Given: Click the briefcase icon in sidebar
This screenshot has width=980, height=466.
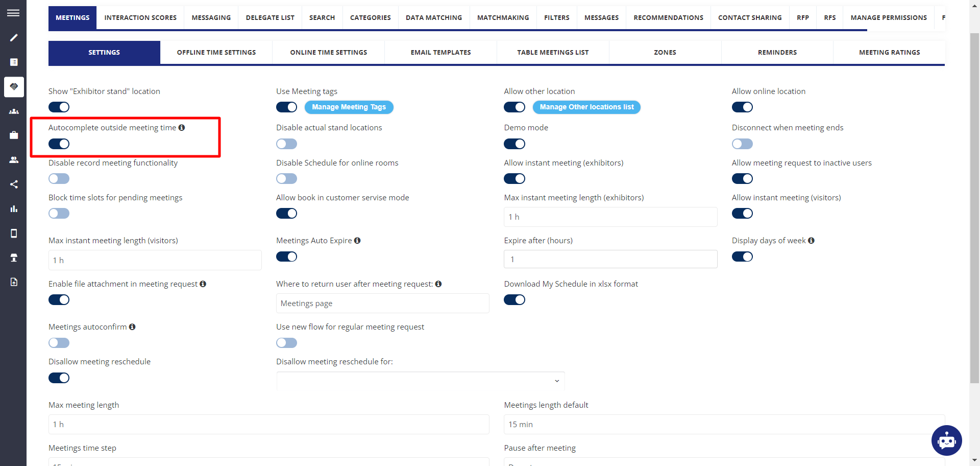Looking at the screenshot, I should [14, 135].
